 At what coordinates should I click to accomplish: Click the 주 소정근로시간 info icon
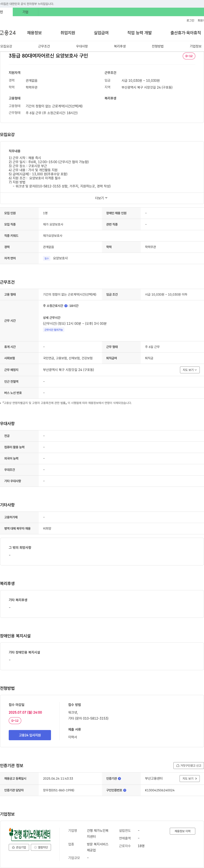click(66, 306)
